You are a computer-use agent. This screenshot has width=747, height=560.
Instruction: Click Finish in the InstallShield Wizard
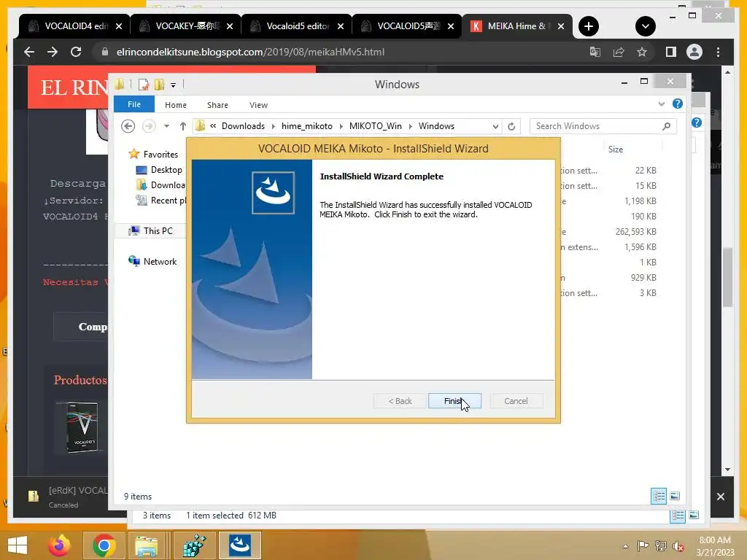click(454, 401)
